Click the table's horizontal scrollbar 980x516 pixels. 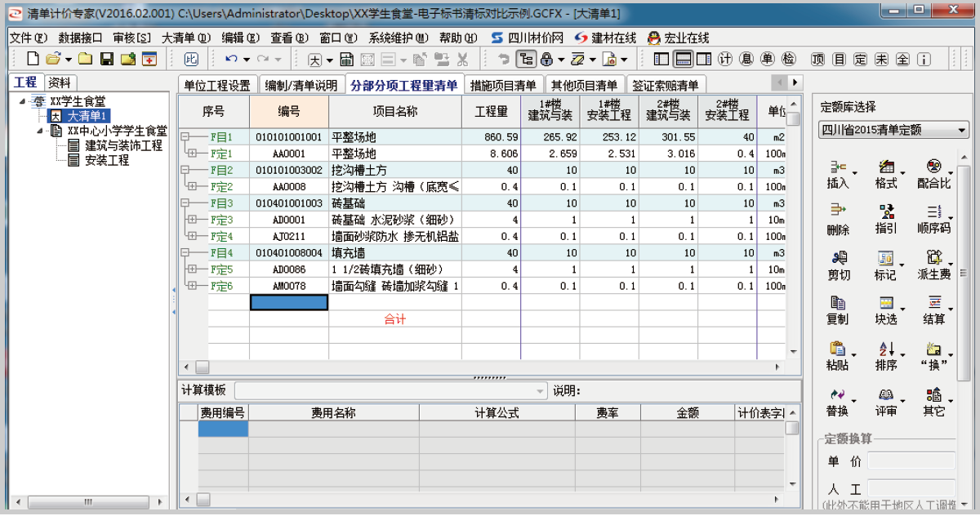tap(490, 367)
